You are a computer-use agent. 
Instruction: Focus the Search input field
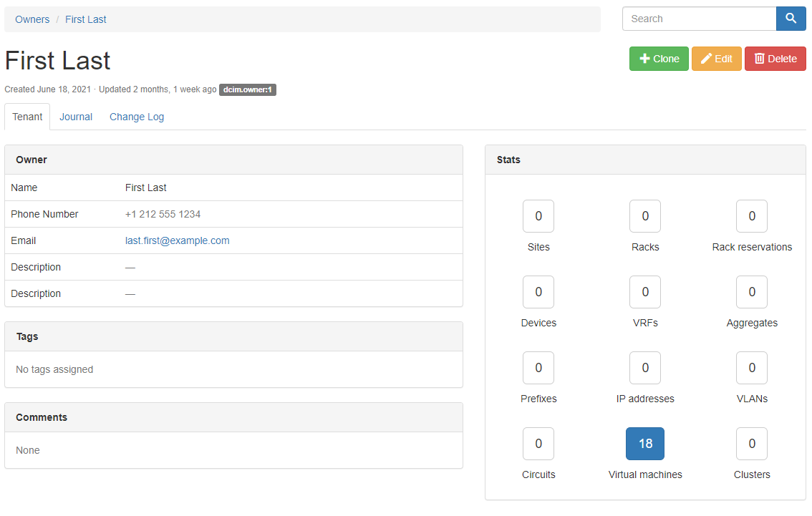(x=699, y=19)
